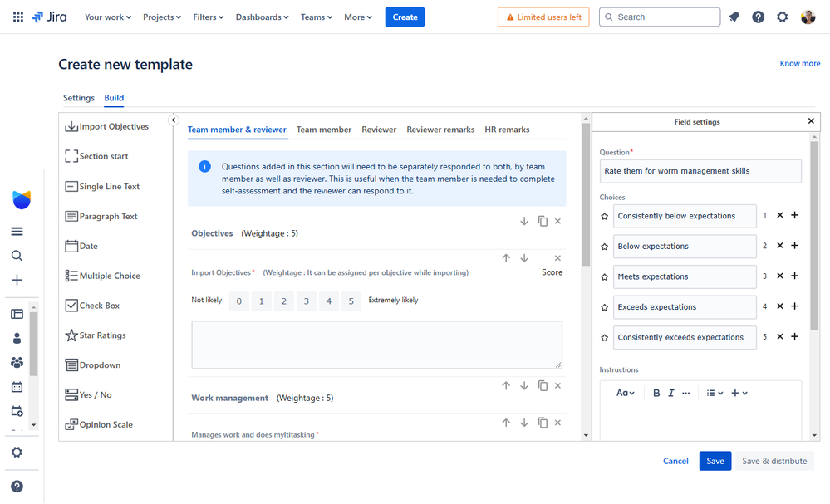Image resolution: width=830 pixels, height=504 pixels.
Task: Open the settings gear in top bar
Action: [x=783, y=17]
